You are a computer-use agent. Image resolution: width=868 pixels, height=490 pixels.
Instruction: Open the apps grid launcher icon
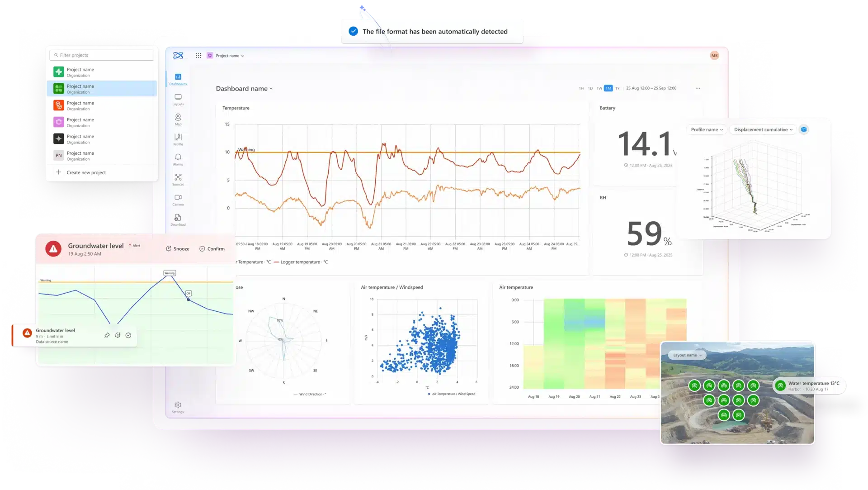pyautogui.click(x=198, y=56)
